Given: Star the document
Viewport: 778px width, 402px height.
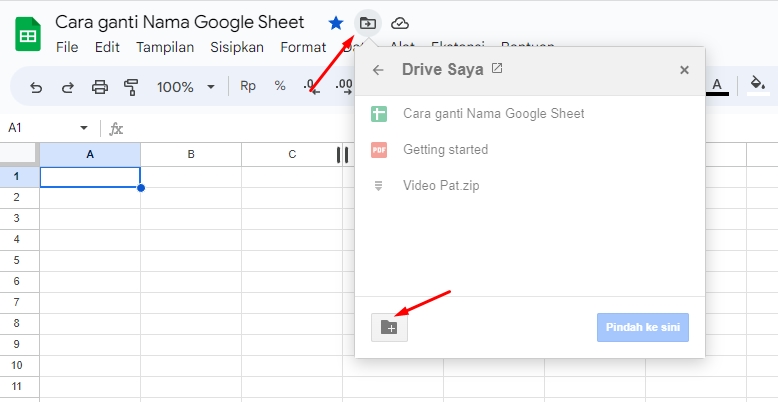Looking at the screenshot, I should pos(336,23).
